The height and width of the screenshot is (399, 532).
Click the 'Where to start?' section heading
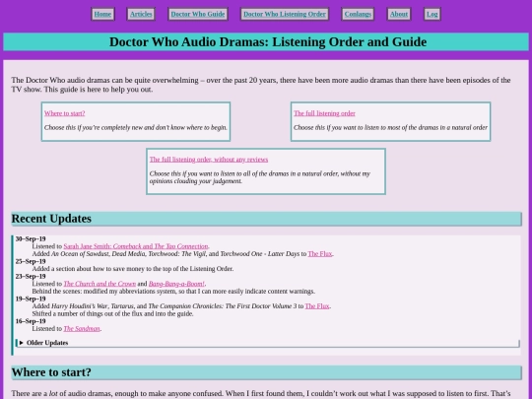coord(266,372)
